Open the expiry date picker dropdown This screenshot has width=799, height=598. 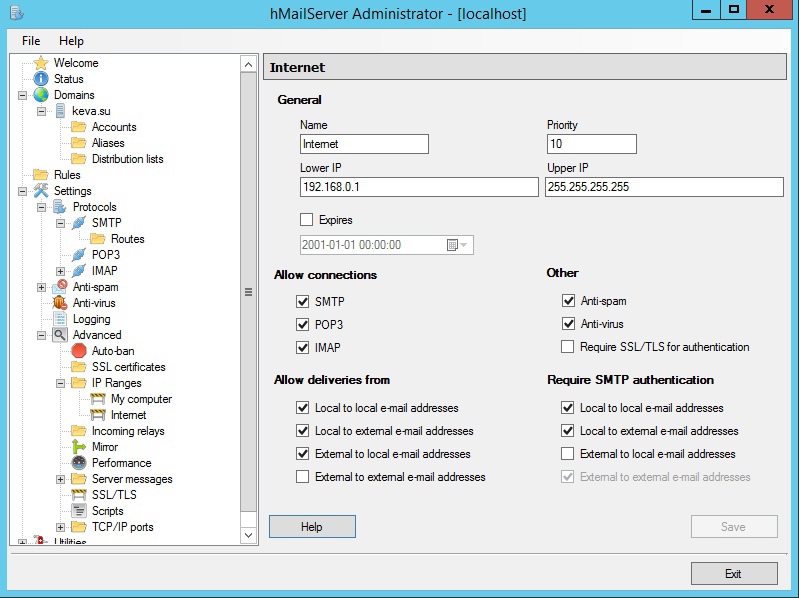click(x=457, y=245)
